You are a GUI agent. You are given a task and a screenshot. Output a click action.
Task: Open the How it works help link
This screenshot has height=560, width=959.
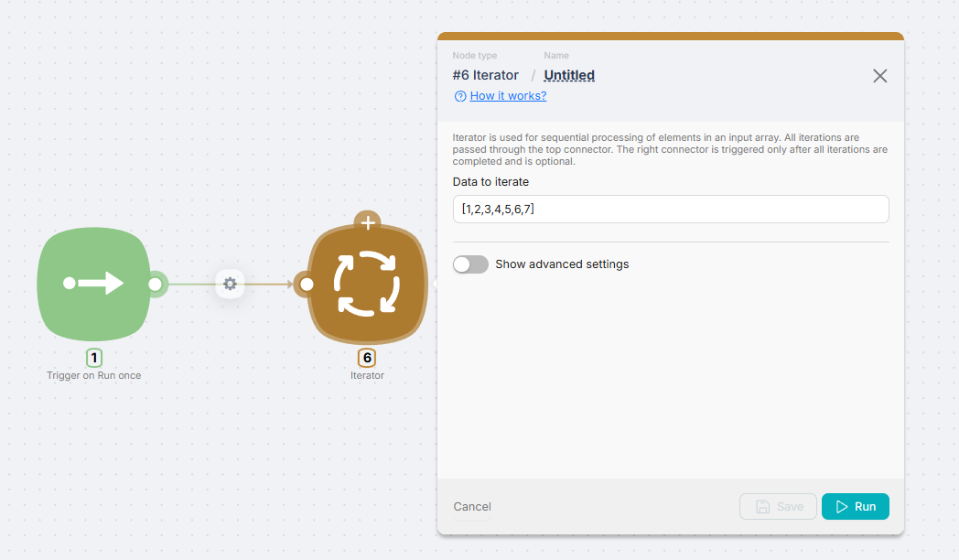(x=507, y=95)
